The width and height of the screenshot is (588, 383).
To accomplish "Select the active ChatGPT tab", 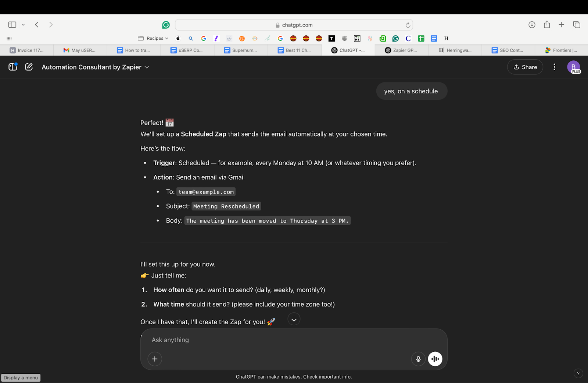I will click(x=348, y=50).
